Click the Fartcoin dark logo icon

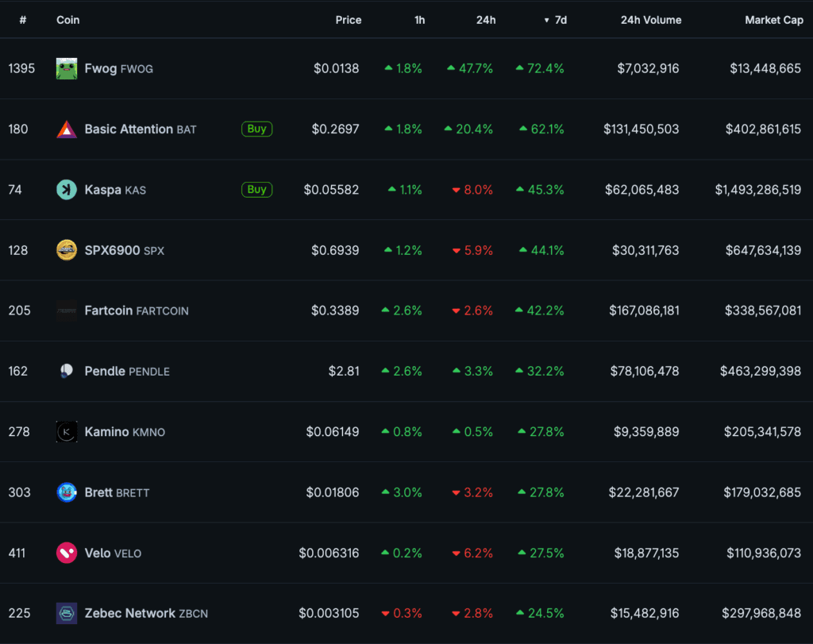pos(67,310)
